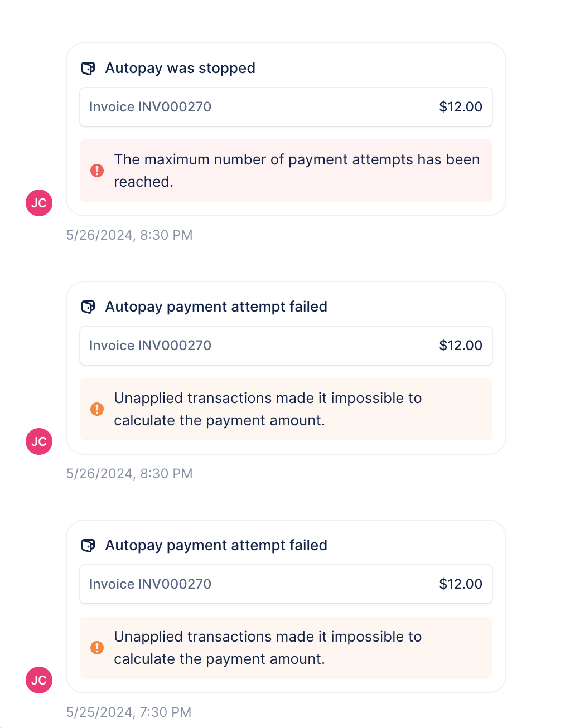Click the "Autopay was stopped" heading
Screen dimensions: 570x728
point(180,69)
